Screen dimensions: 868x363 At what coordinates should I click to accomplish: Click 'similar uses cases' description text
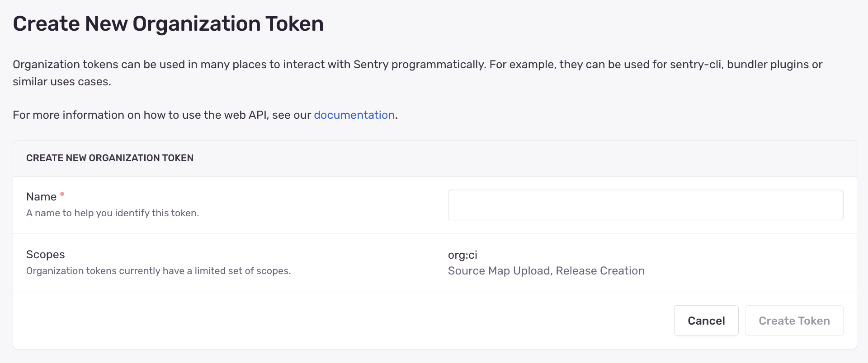tap(61, 82)
